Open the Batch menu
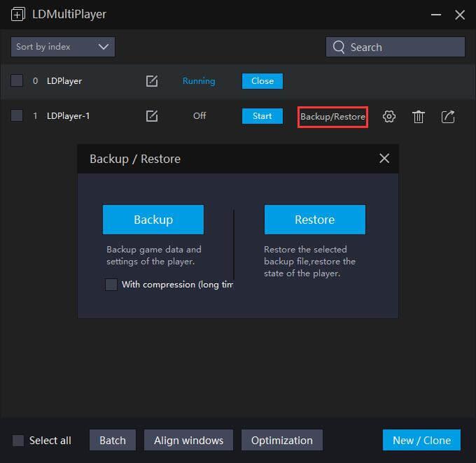 click(113, 440)
